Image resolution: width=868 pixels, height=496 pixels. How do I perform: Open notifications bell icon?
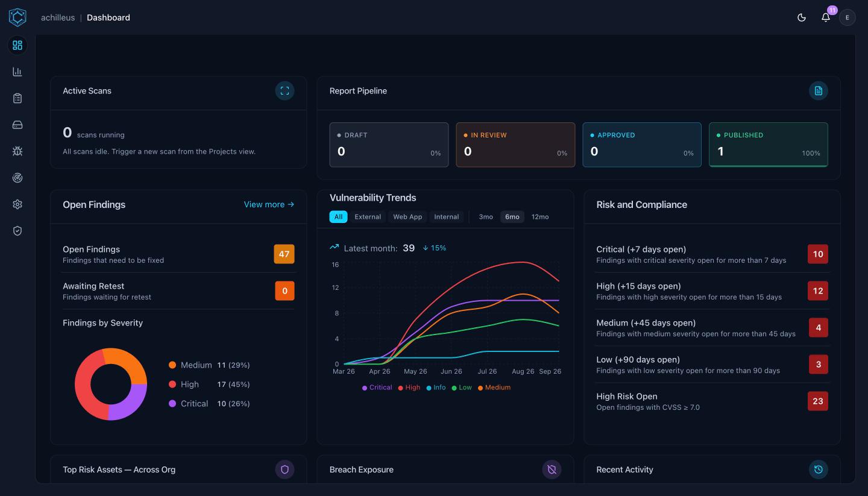(x=826, y=17)
